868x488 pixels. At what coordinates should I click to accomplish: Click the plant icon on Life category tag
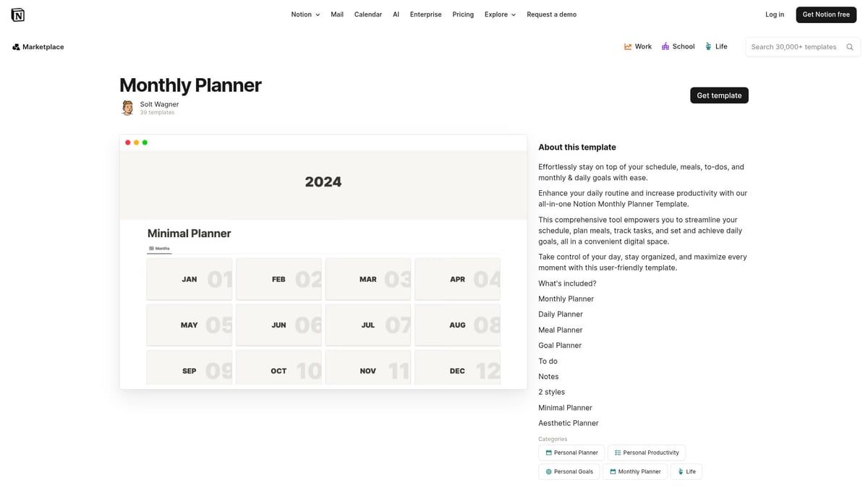[x=682, y=471]
